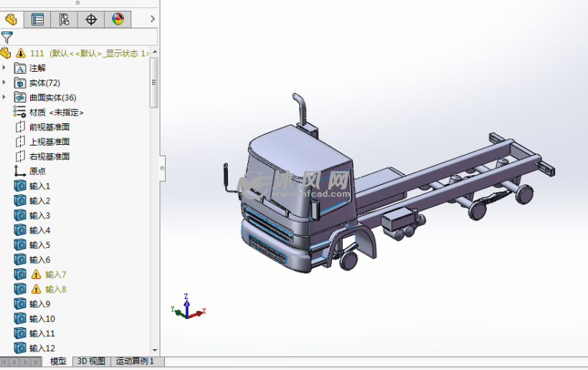Switch to the PropertyManager tab icon
The height and width of the screenshot is (370, 588).
pos(38,19)
